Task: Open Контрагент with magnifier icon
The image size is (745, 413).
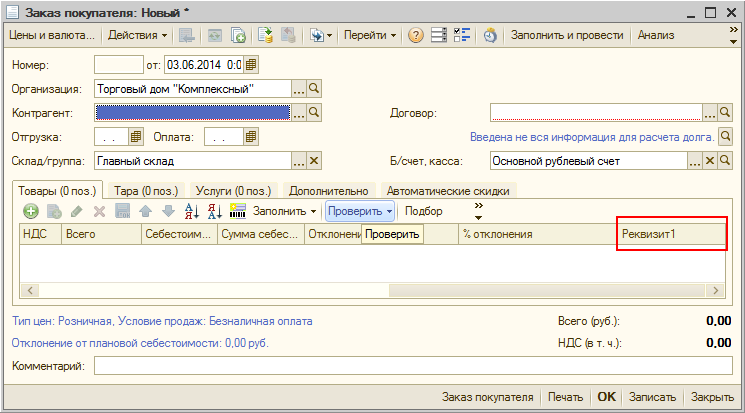Action: click(314, 113)
